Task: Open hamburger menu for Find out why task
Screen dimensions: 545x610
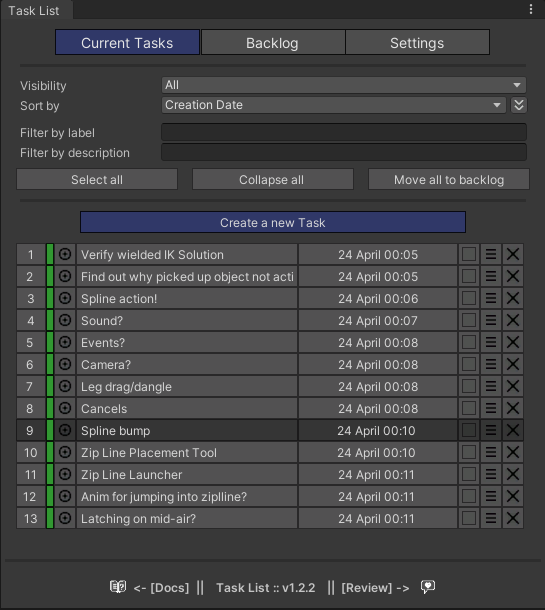Action: coord(491,276)
